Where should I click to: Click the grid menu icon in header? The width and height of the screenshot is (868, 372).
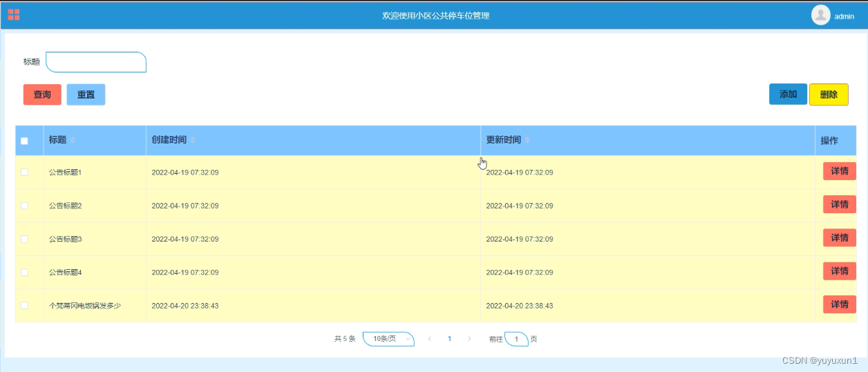[x=14, y=14]
